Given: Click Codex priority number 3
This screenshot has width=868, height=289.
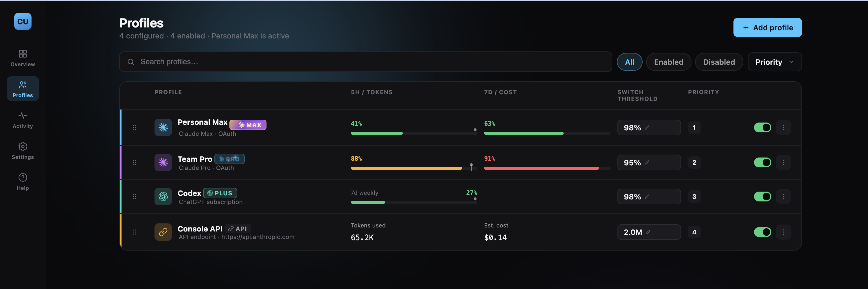Looking at the screenshot, I should pos(694,197).
